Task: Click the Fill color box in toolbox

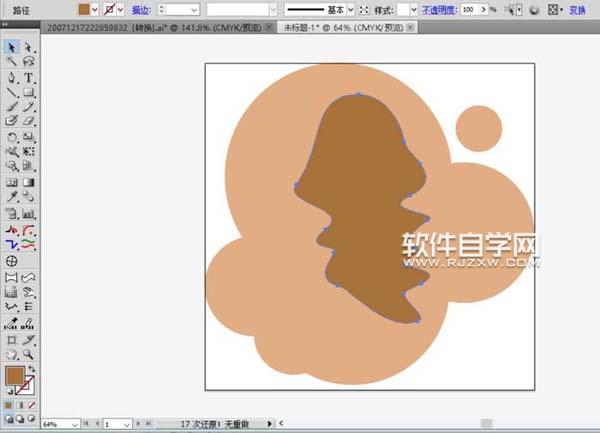Action: point(15,375)
